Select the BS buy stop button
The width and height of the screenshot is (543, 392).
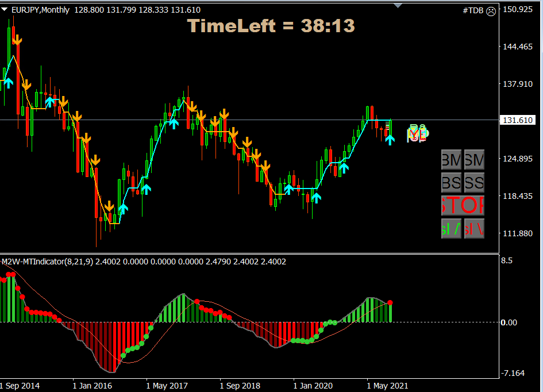(450, 182)
